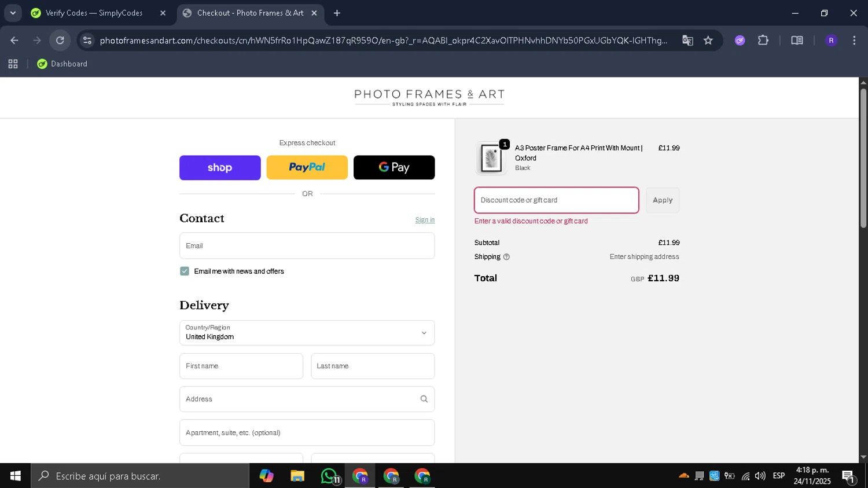Apply the discount code
The image size is (868, 488).
point(663,200)
